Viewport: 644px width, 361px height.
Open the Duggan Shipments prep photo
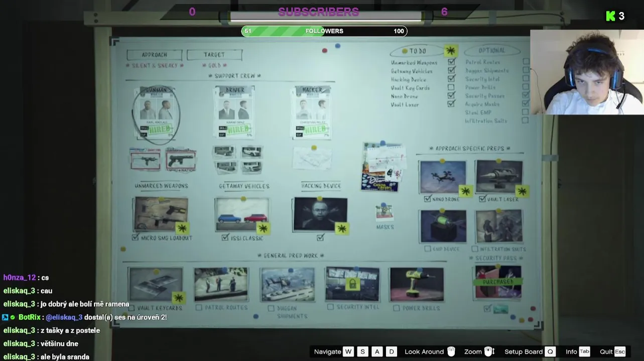click(287, 284)
